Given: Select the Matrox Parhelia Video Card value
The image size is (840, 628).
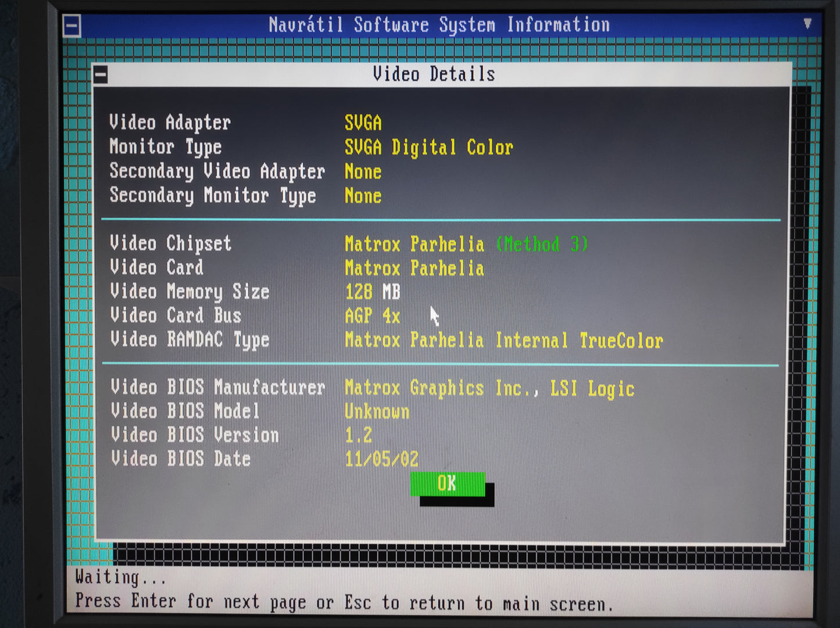Looking at the screenshot, I should tap(414, 268).
